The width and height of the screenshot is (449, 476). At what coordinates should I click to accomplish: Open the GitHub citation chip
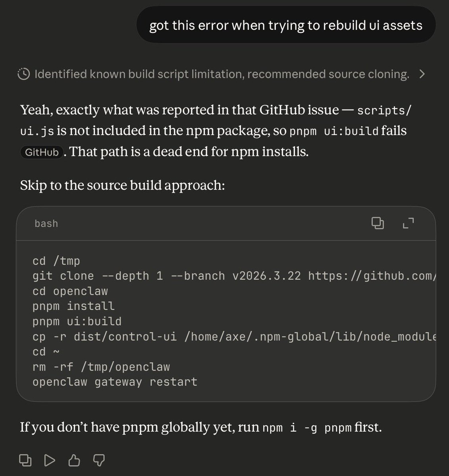(42, 152)
